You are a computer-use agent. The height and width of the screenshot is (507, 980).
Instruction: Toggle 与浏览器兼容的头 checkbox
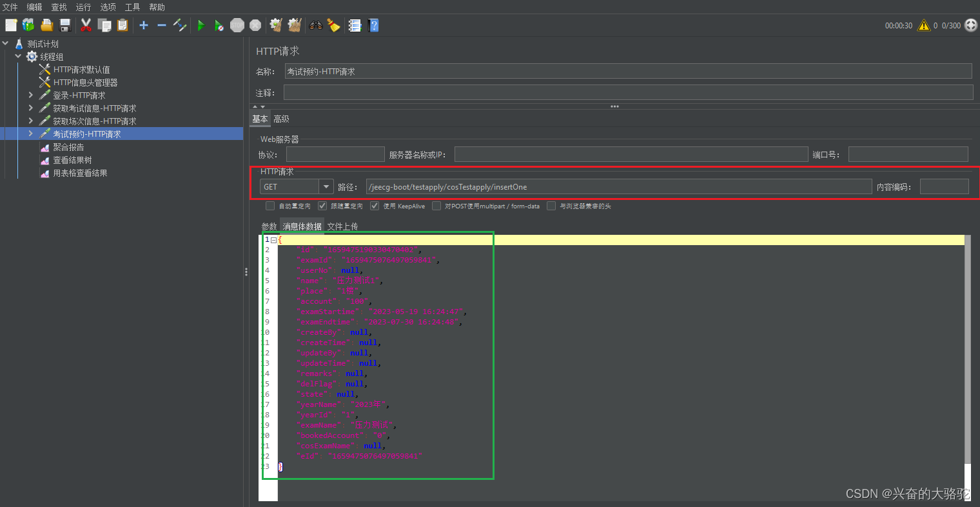click(x=551, y=206)
